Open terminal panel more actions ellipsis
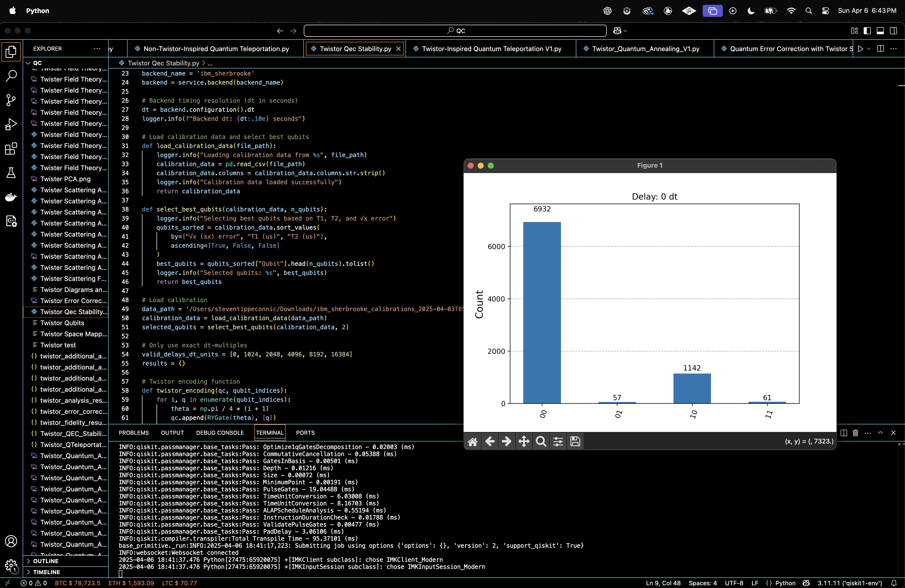 pos(868,433)
